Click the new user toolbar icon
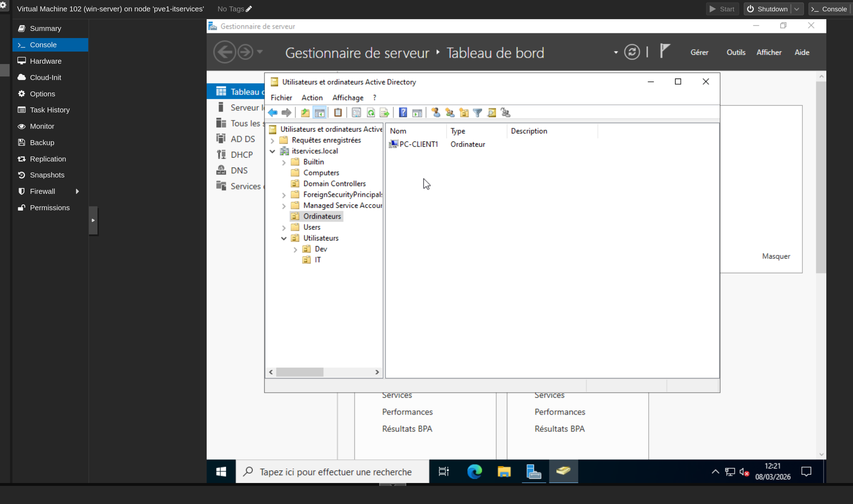Viewport: 853px width, 504px height. tap(436, 113)
